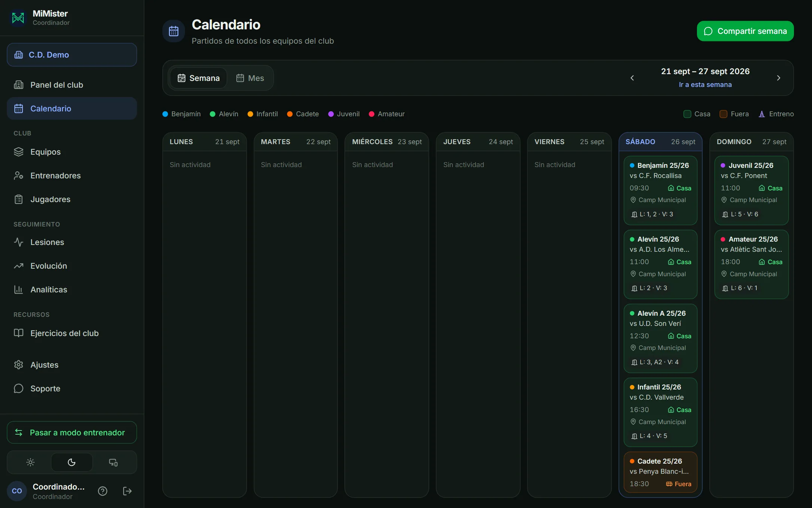This screenshot has height=508, width=812.
Task: Open Calendario in sidebar
Action: tap(72, 109)
